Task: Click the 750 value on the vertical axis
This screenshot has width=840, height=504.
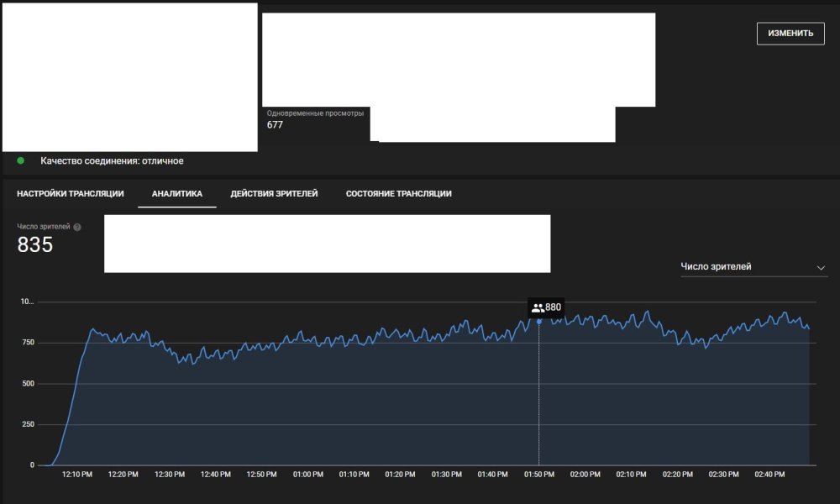Action: click(x=27, y=343)
